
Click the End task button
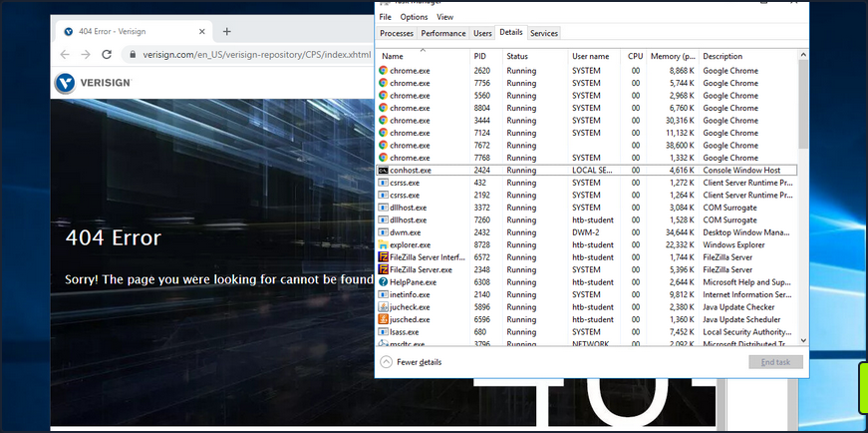pyautogui.click(x=775, y=362)
